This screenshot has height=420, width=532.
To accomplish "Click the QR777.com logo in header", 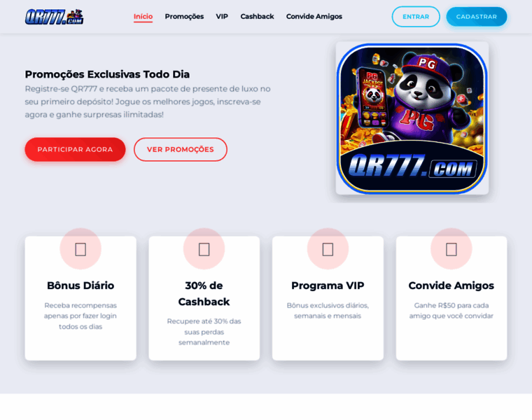I will 55,17.
